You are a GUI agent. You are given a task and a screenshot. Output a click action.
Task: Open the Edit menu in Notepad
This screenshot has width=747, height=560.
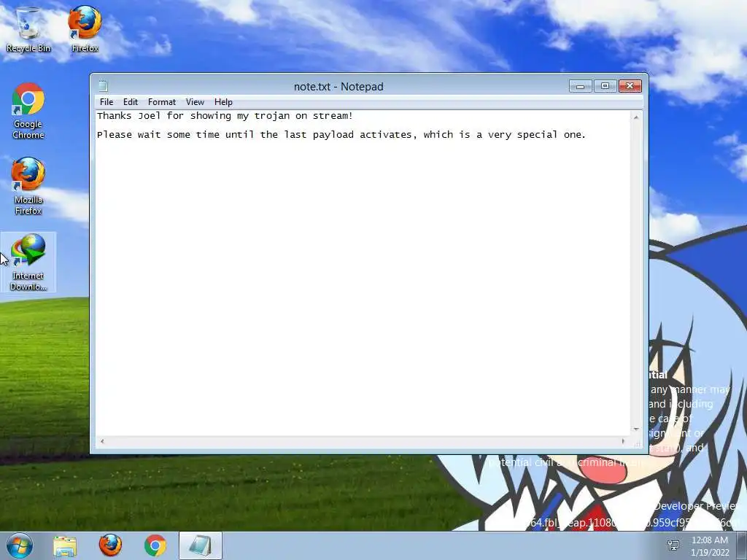(x=130, y=102)
